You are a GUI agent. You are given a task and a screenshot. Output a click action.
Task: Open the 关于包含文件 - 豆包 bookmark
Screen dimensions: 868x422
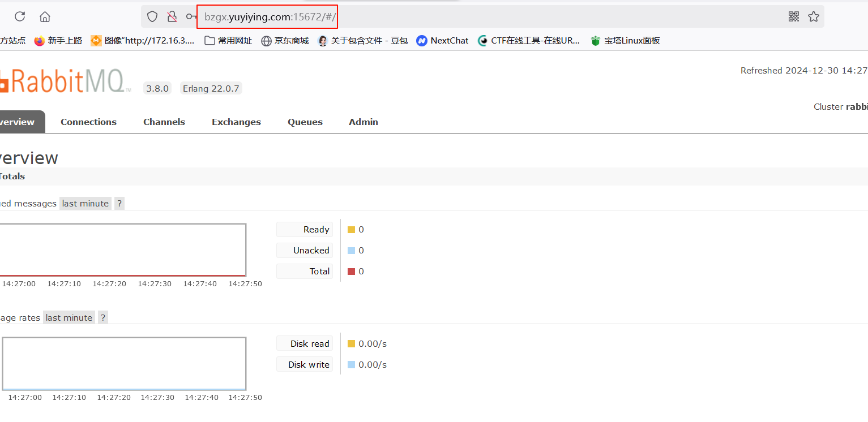click(363, 41)
